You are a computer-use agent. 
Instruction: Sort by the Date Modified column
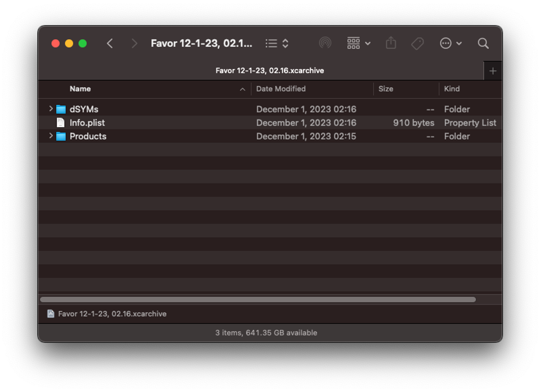pos(281,89)
